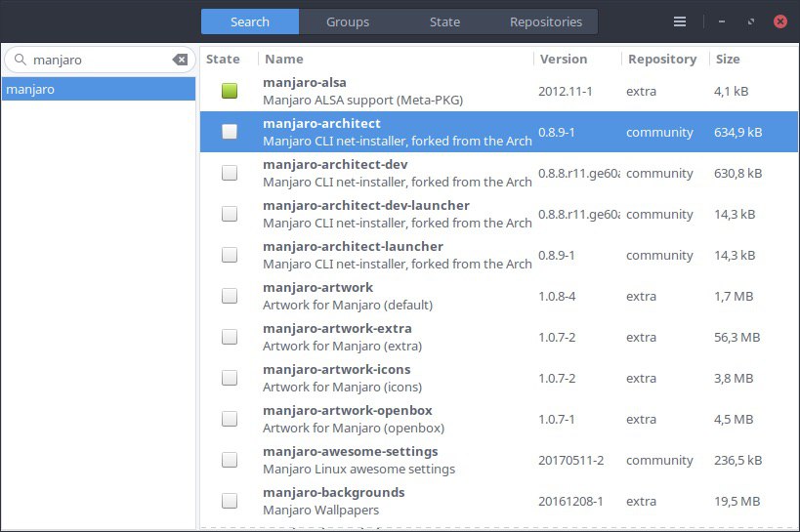
Task: Click size 19,5 MB cell
Action: click(x=737, y=502)
